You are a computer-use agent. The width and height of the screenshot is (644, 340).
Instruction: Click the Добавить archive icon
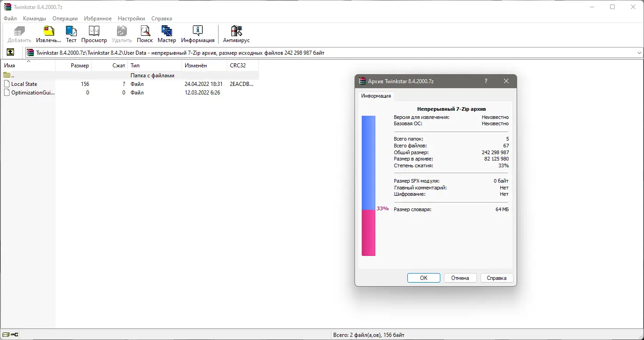pos(19,32)
